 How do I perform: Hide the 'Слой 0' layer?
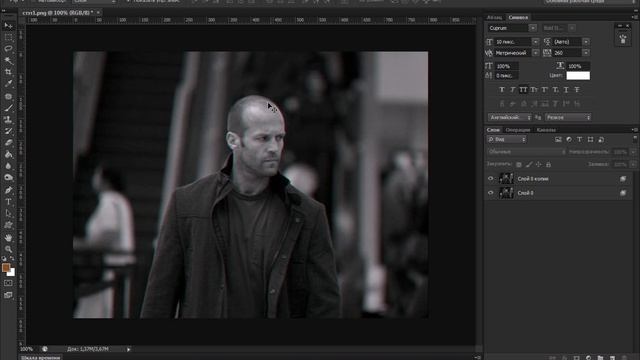(x=491, y=193)
